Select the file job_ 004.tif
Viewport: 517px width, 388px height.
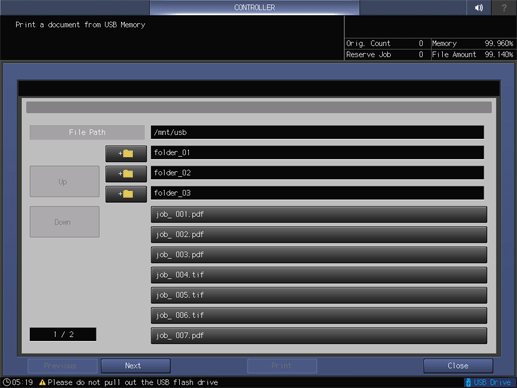319,275
